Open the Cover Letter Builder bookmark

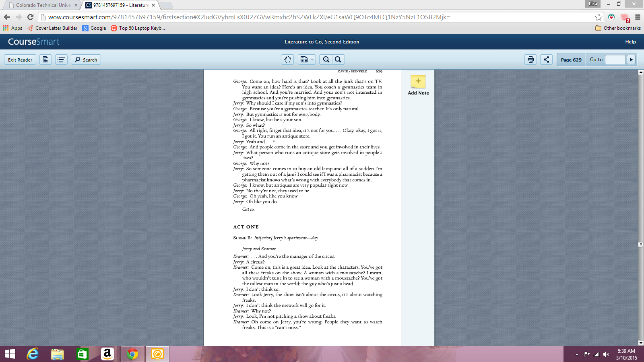pos(52,28)
